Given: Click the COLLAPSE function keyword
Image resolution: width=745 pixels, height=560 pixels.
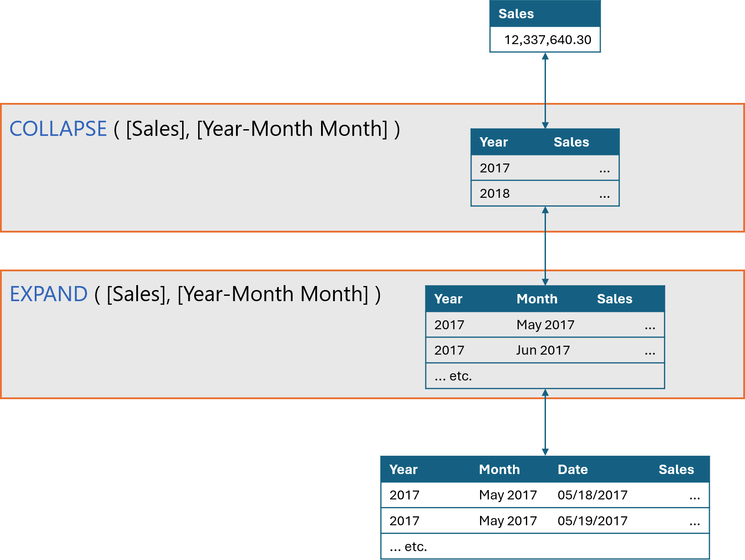Looking at the screenshot, I should (58, 129).
